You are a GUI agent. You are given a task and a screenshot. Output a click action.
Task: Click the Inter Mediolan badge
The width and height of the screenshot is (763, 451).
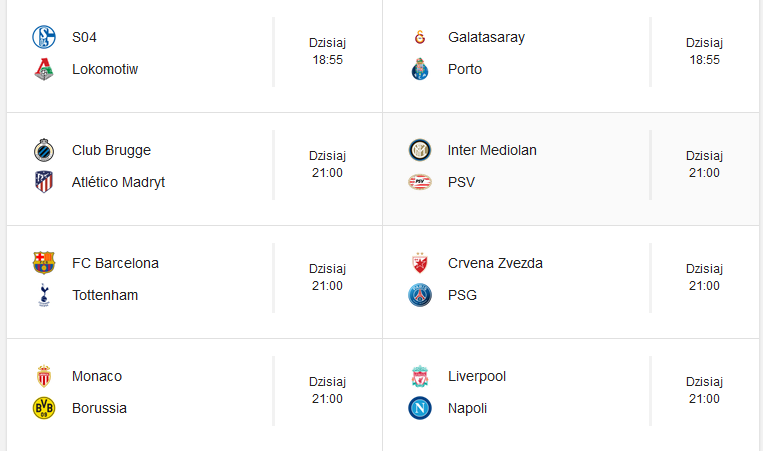420,151
